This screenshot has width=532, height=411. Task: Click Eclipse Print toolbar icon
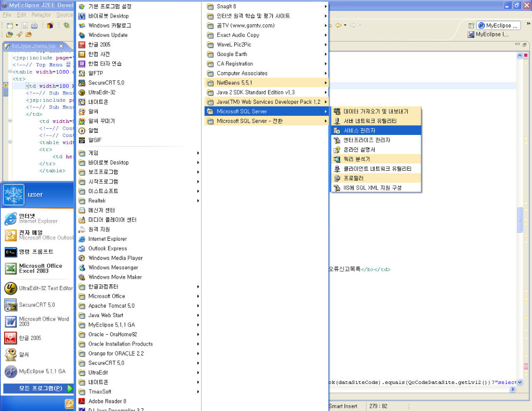tap(34, 25)
